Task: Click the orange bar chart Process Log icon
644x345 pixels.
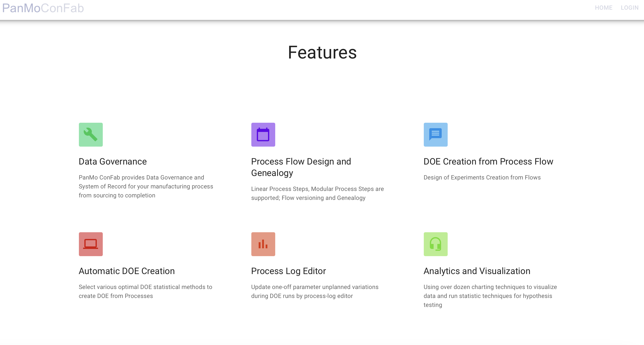Action: click(263, 244)
